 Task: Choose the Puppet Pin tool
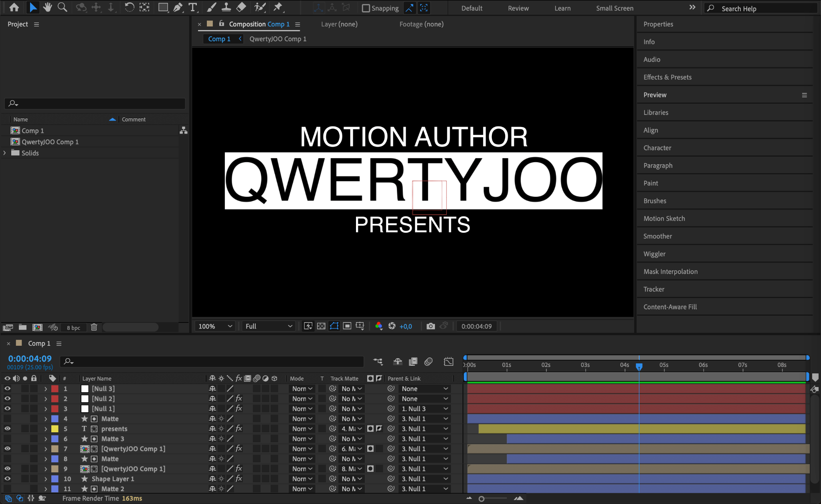tap(277, 7)
